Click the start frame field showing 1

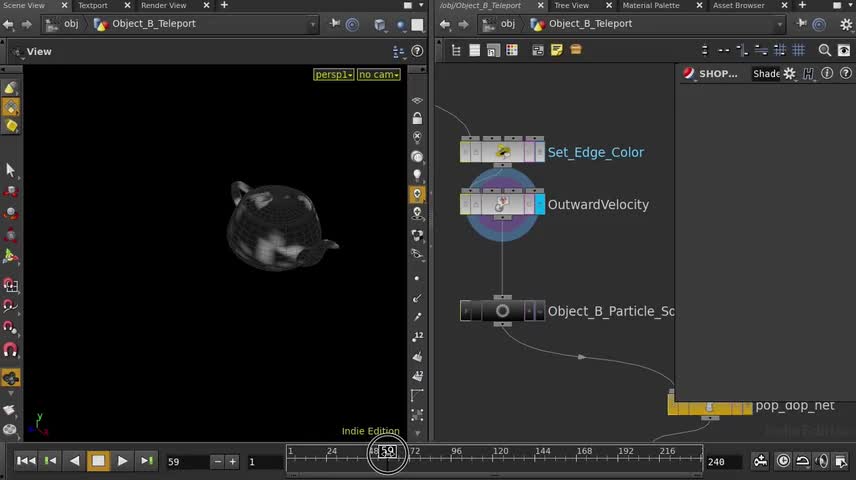(264, 462)
